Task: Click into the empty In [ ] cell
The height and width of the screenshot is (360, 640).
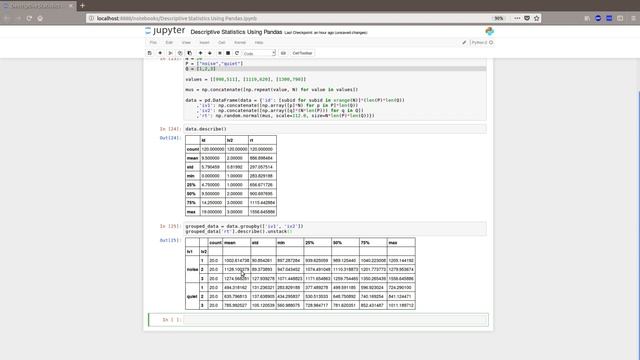Action: (x=336, y=320)
